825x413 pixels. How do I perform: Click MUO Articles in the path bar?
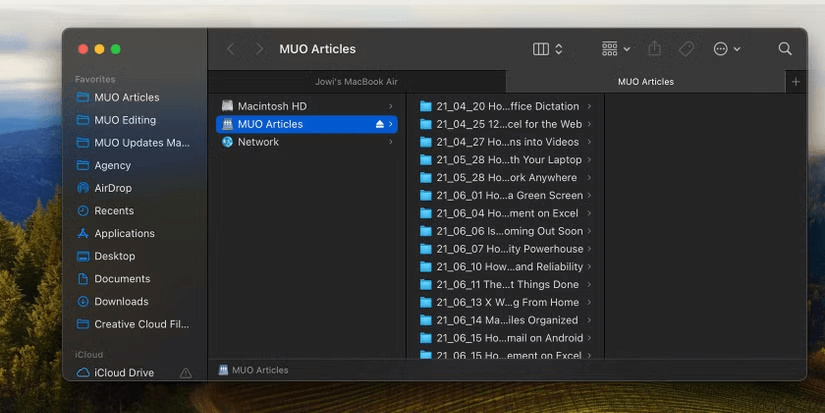pyautogui.click(x=254, y=370)
